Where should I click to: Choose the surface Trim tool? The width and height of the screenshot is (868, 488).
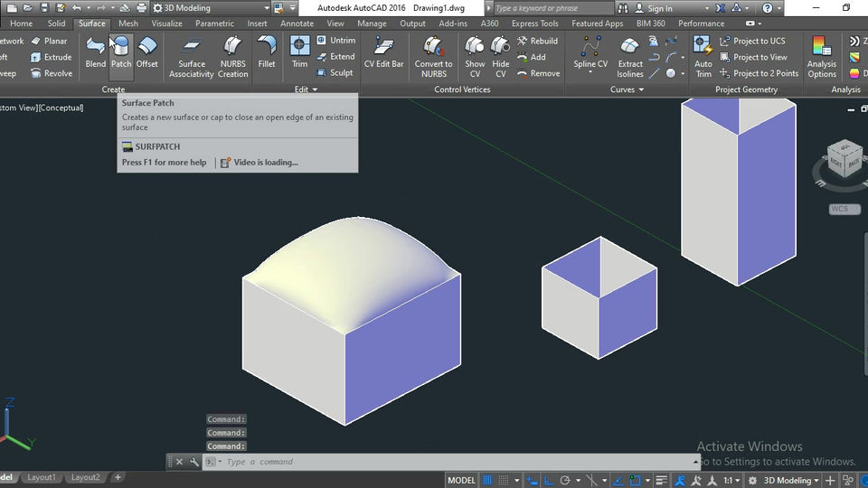coord(299,52)
